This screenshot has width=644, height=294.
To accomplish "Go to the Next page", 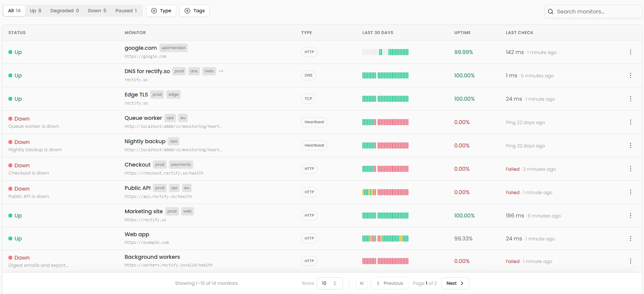I will point(455,283).
